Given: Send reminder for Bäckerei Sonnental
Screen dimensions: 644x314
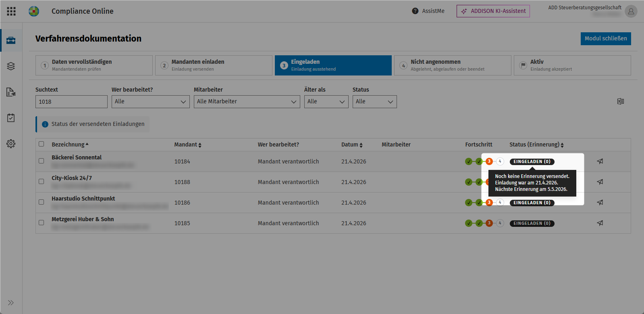Looking at the screenshot, I should tap(600, 161).
